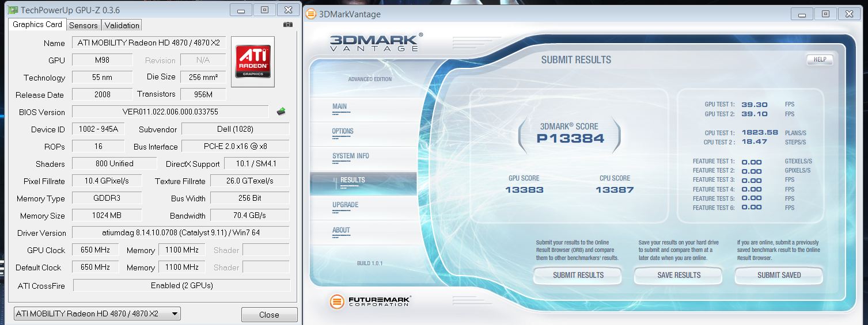This screenshot has height=325, width=868.
Task: Click the Name field showing Radeon HD 4870
Action: [149, 43]
